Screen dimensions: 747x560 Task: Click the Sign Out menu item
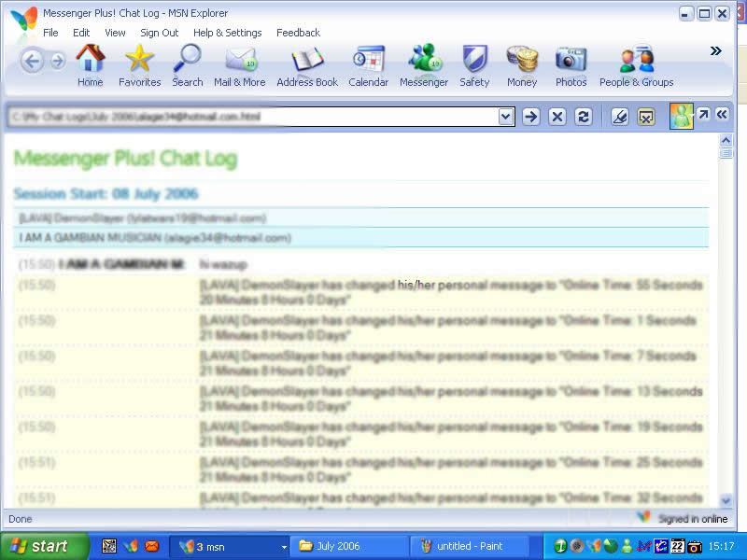tap(159, 33)
